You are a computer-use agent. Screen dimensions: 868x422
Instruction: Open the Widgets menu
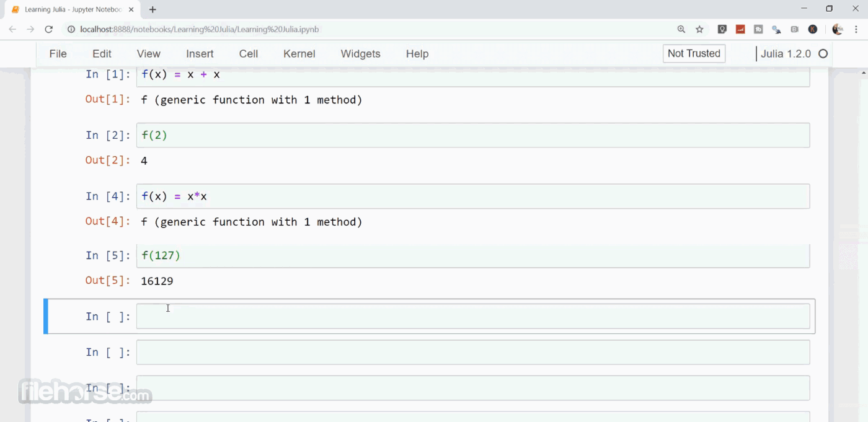point(360,54)
